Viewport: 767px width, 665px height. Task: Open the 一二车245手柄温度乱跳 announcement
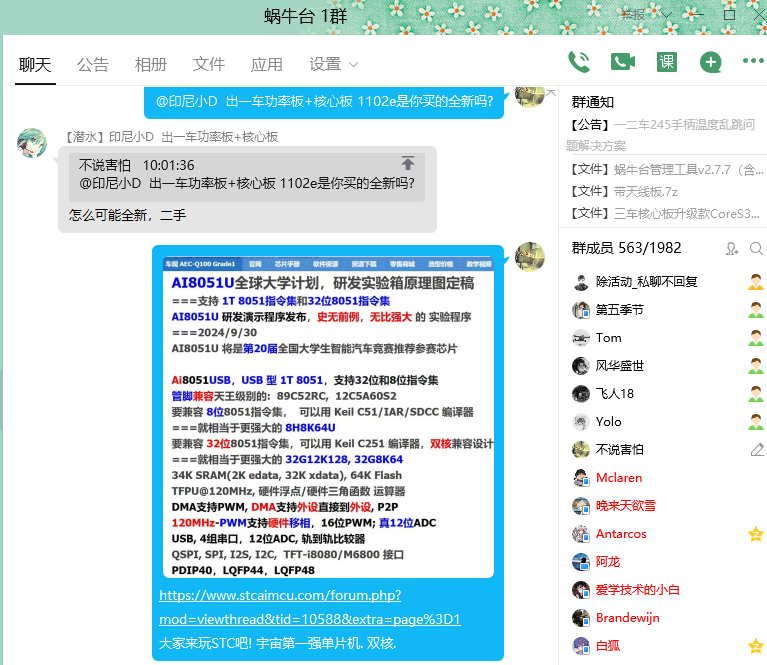pyautogui.click(x=663, y=135)
